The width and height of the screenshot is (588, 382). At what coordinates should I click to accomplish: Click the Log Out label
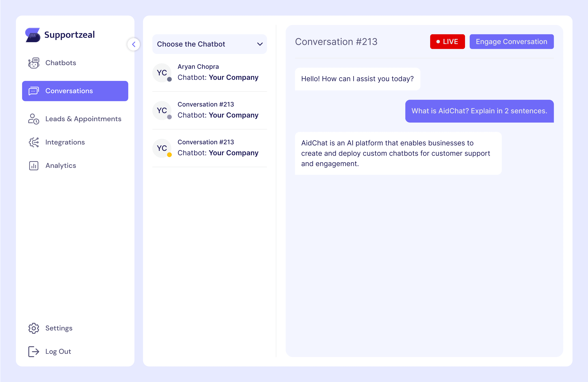click(58, 351)
